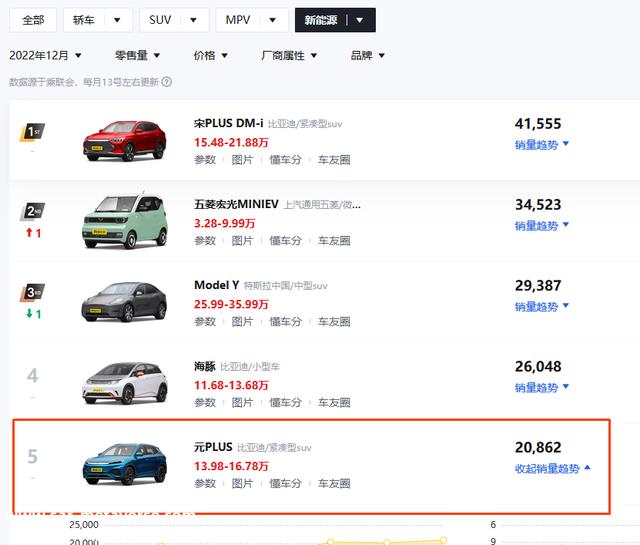Open the 零售量 filter dropdown
Image resolution: width=640 pixels, height=545 pixels.
pos(137,56)
